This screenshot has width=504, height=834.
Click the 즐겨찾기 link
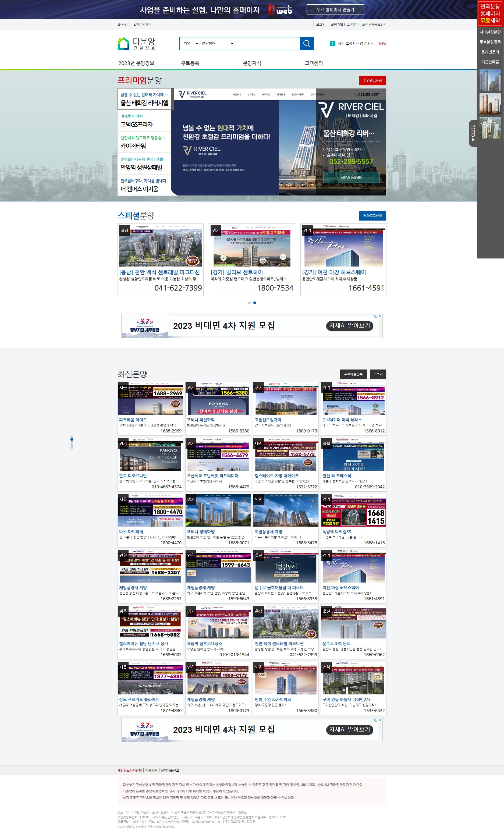point(123,24)
